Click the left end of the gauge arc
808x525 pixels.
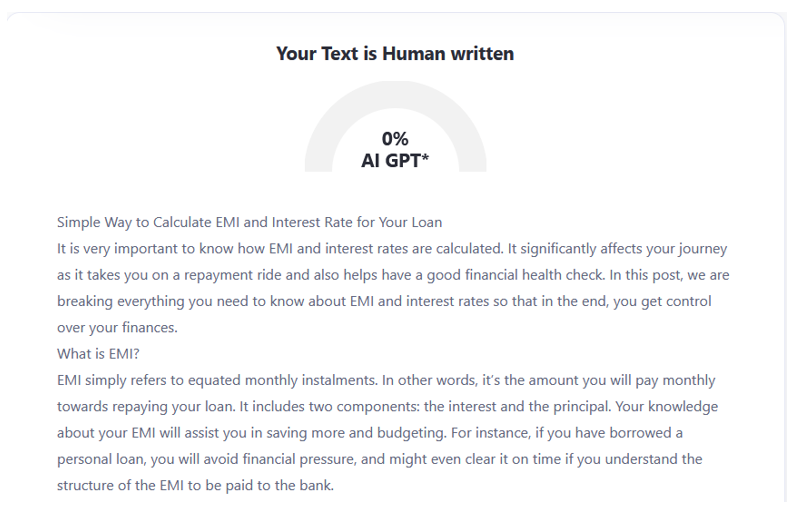tap(318, 165)
